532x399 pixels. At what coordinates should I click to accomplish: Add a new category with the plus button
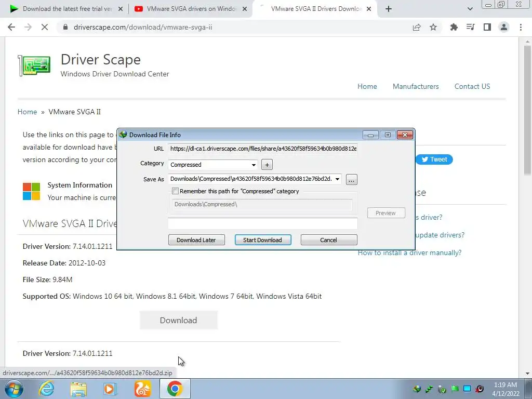click(267, 165)
